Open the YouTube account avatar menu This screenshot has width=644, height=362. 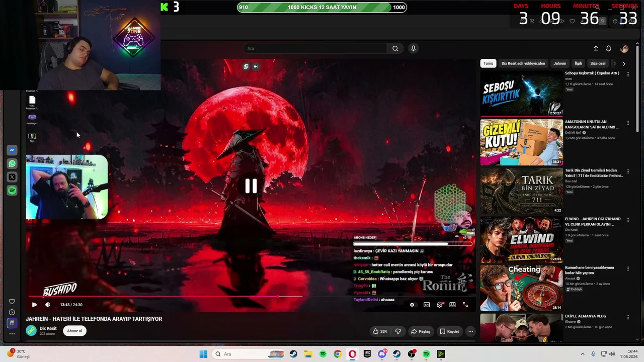click(x=624, y=49)
